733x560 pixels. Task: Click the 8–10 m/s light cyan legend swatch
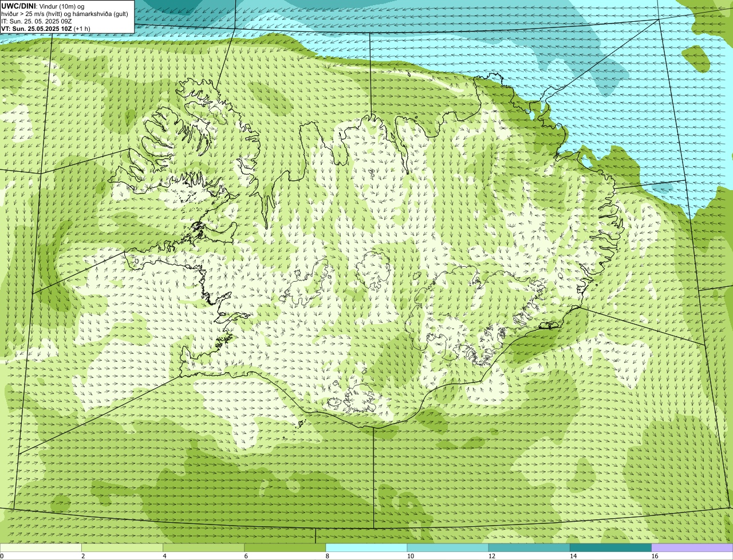[x=366, y=548]
